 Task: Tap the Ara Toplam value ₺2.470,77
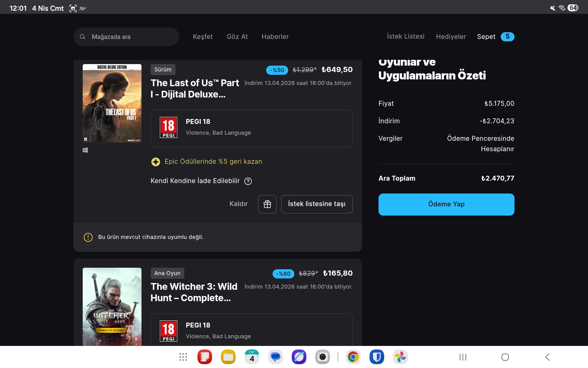[x=498, y=178]
